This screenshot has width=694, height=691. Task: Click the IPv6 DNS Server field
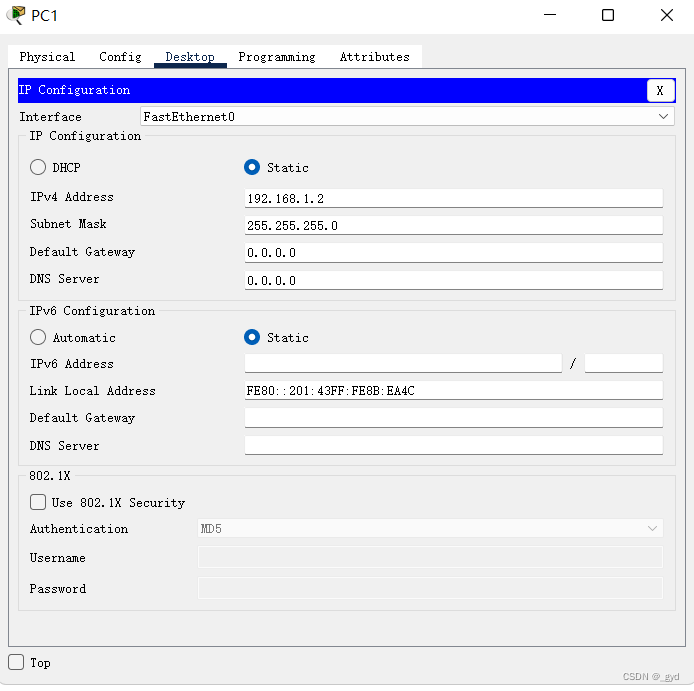[454, 445]
